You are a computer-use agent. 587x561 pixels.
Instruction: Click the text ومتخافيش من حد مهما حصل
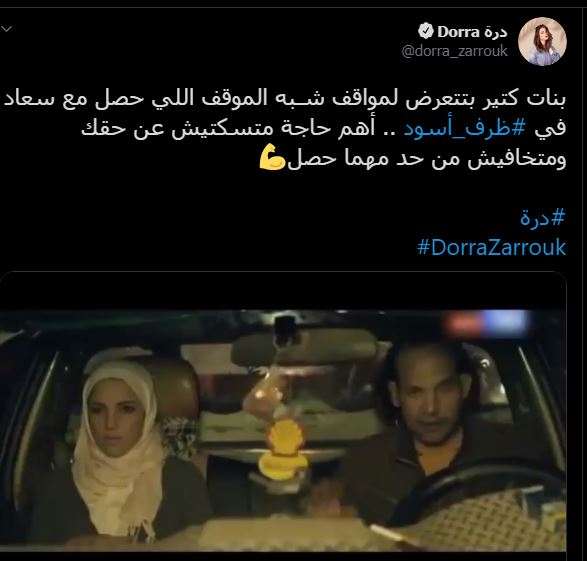point(427,159)
